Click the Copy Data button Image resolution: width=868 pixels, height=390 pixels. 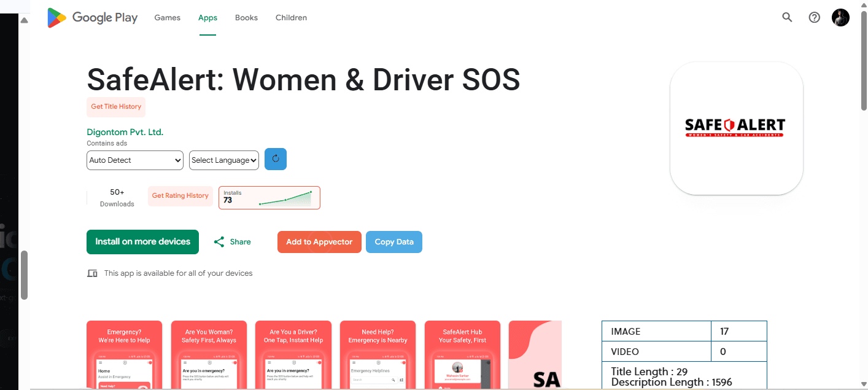tap(394, 242)
